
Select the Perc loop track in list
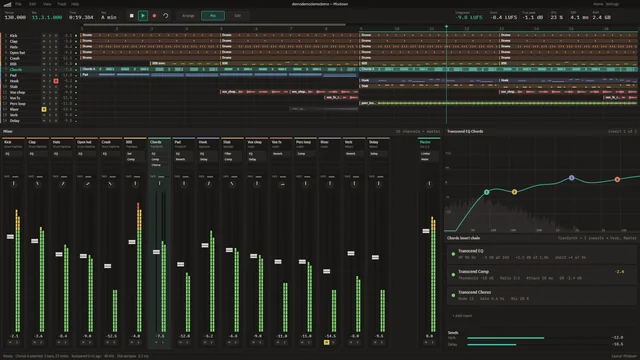click(x=18, y=104)
